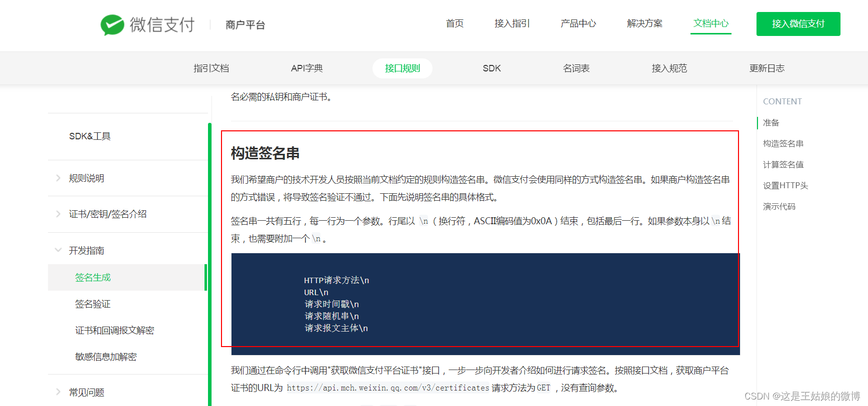
Task: Click the CONTENT outline header
Action: point(782,101)
